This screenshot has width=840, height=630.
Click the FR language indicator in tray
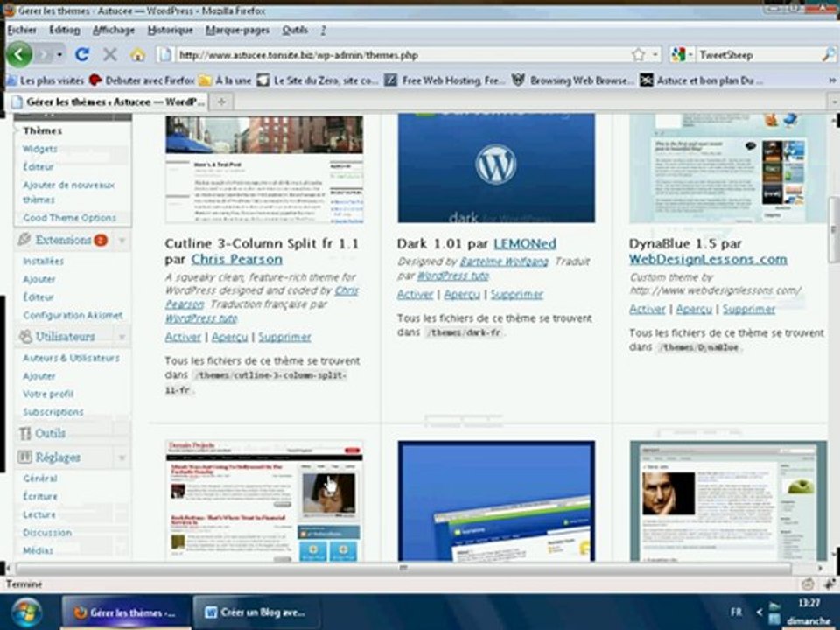(736, 612)
